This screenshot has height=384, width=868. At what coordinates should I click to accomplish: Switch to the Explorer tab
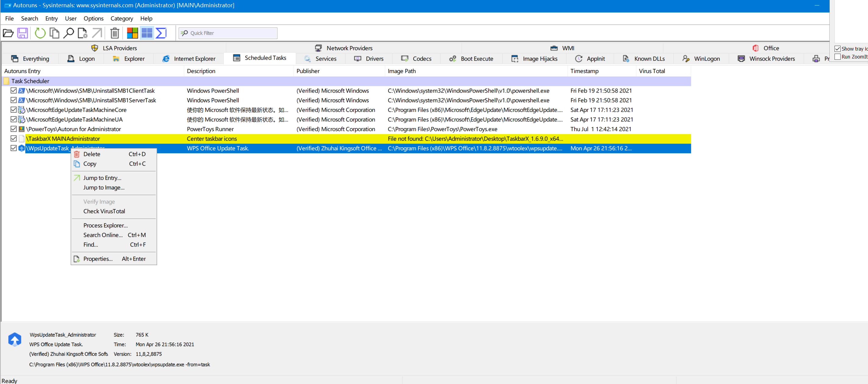click(x=129, y=59)
